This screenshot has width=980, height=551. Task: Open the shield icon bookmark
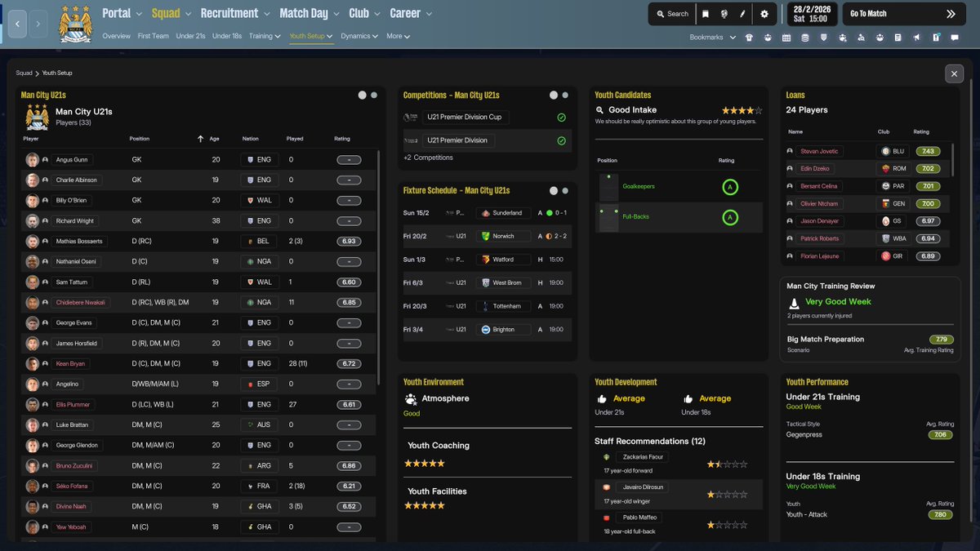pos(823,38)
